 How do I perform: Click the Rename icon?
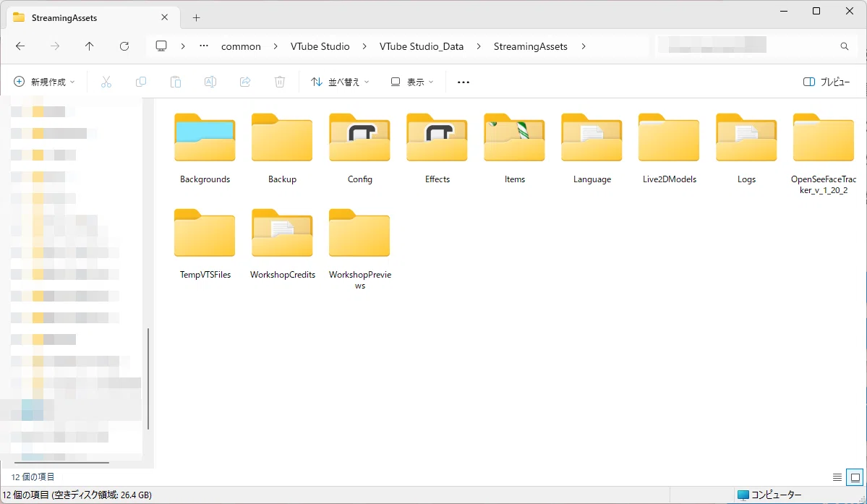(x=210, y=82)
